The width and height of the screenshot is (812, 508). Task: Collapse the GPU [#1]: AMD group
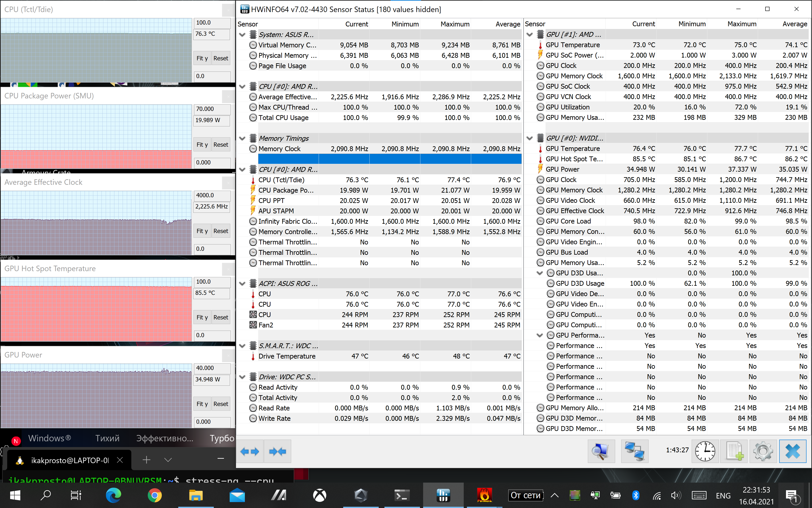[529, 35]
